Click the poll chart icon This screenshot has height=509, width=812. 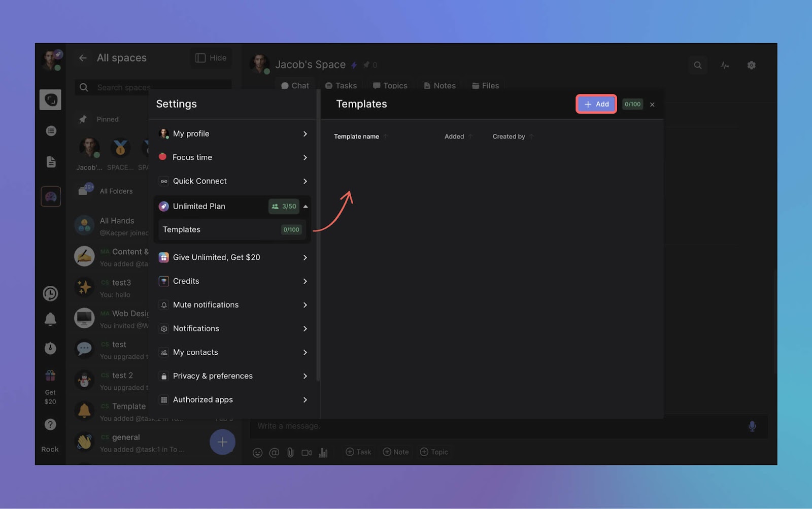323,453
